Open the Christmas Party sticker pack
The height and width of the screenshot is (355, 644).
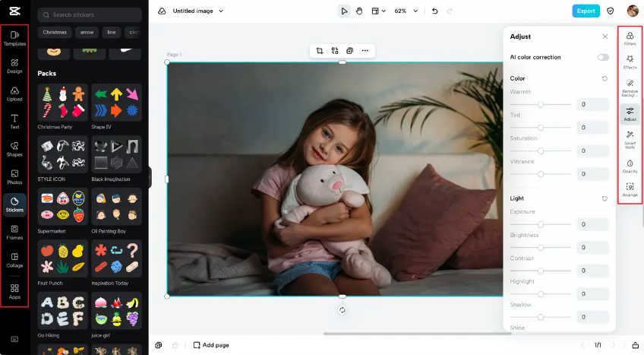coord(62,103)
